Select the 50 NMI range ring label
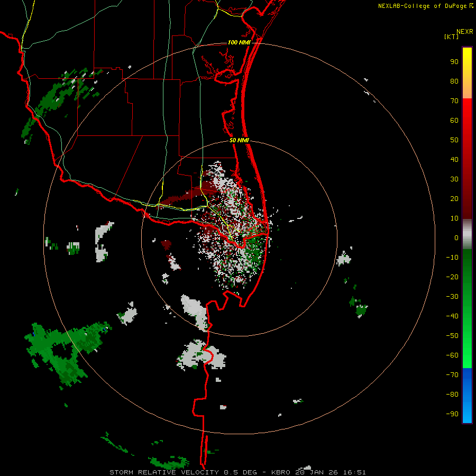476x476 pixels. (x=239, y=140)
